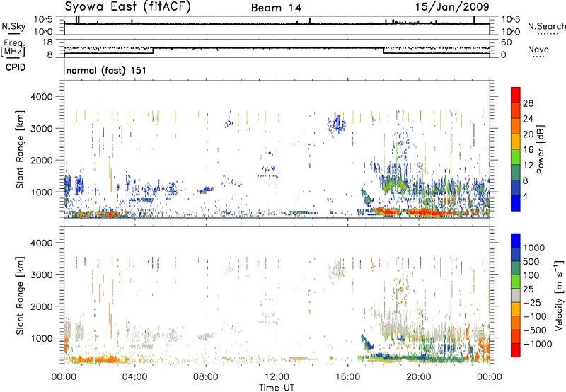Click the velocity panel 'Slant Range [km]' axis title
This screenshot has height=392, width=566.
[x=20, y=296]
